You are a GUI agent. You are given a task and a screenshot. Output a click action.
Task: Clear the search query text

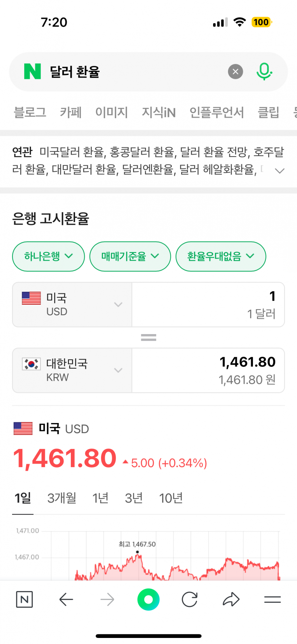coord(235,72)
